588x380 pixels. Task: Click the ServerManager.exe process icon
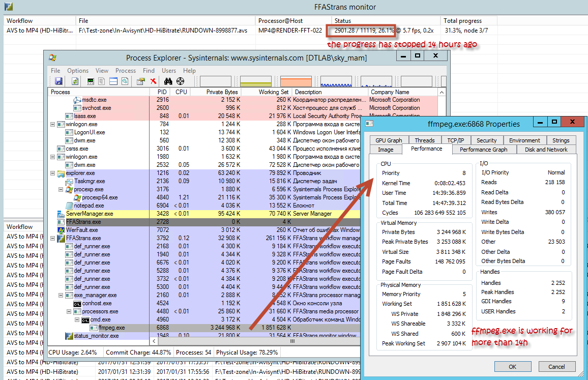click(61, 214)
